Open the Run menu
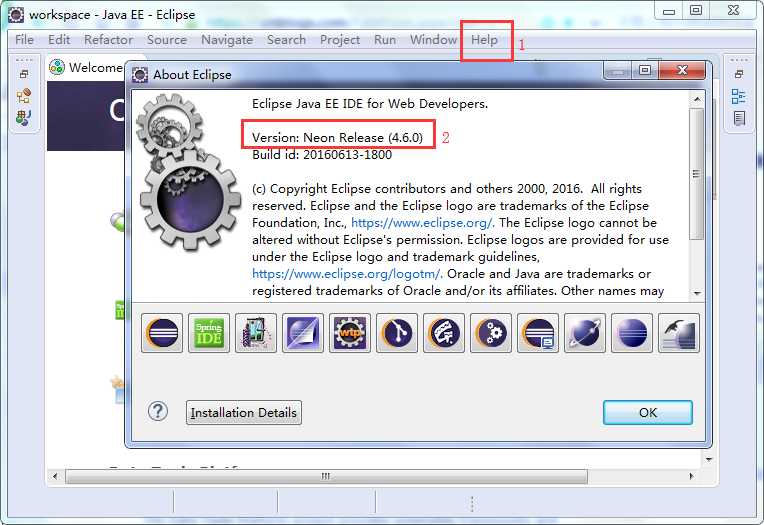 tap(385, 39)
